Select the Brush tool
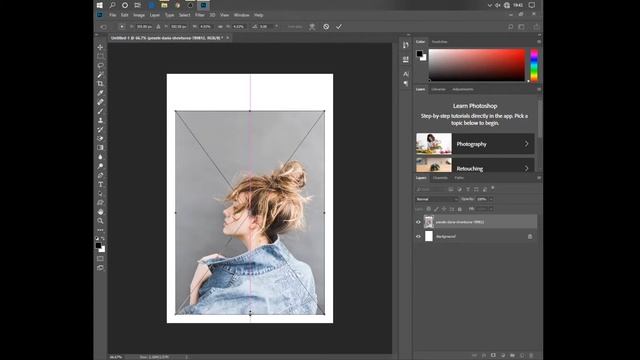This screenshot has width=640, height=360. [100, 111]
